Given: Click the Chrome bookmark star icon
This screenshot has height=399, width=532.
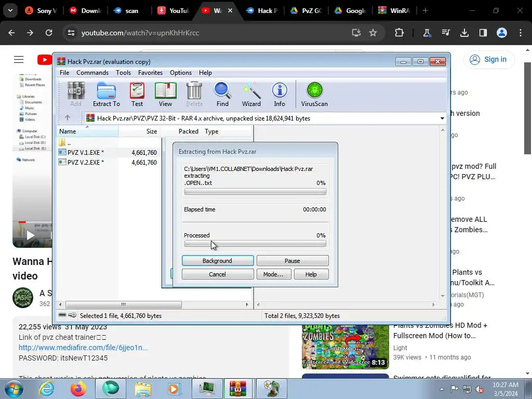Looking at the screenshot, I should [373, 33].
